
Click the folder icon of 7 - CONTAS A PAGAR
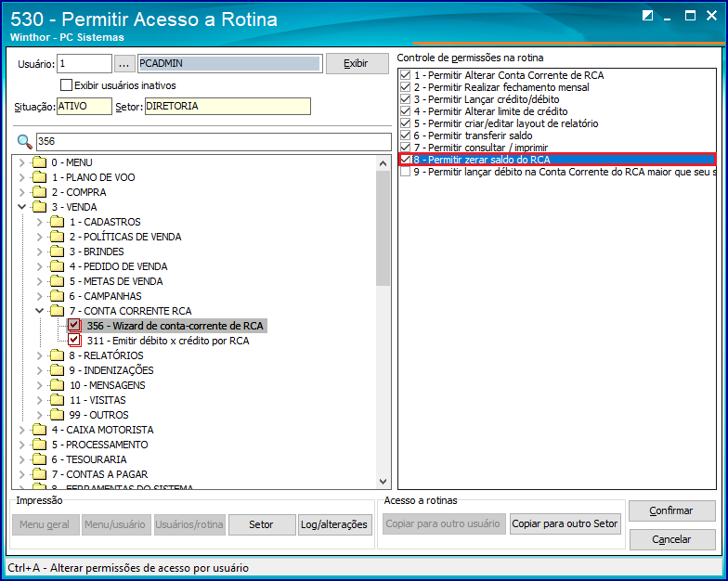click(x=39, y=474)
